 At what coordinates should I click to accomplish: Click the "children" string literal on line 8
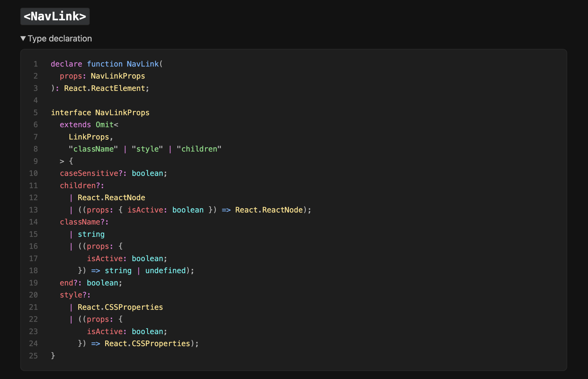[x=199, y=149]
